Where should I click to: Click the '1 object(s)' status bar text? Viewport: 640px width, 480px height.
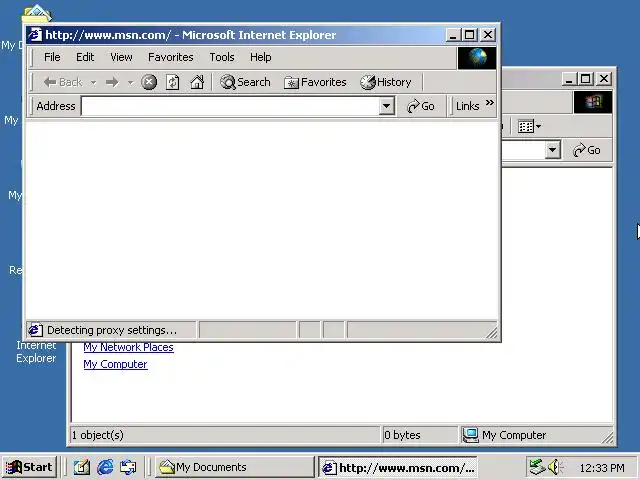(x=98, y=435)
